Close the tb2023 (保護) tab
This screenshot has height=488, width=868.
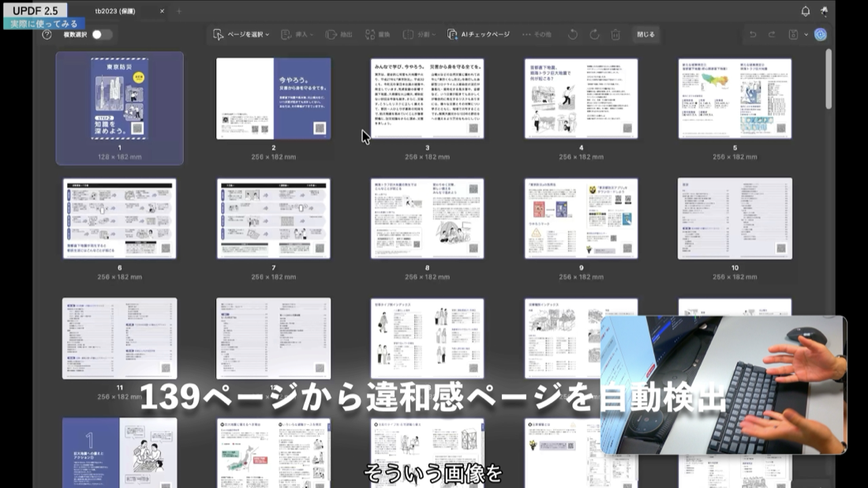click(162, 11)
